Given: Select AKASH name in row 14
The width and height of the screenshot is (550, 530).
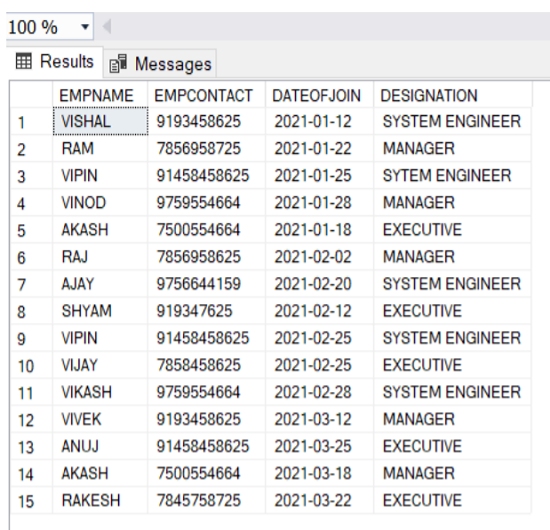Looking at the screenshot, I should (100, 473).
